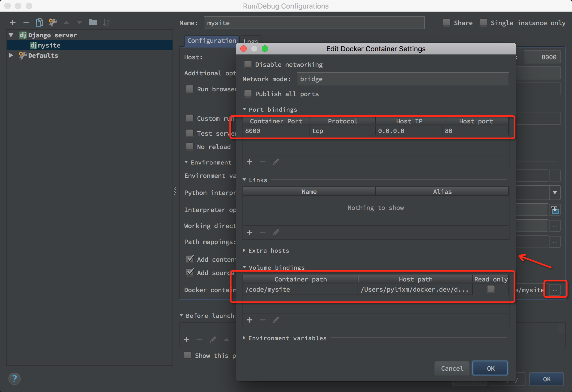Click the Network mode input field
The height and width of the screenshot is (392, 572).
[x=402, y=79]
